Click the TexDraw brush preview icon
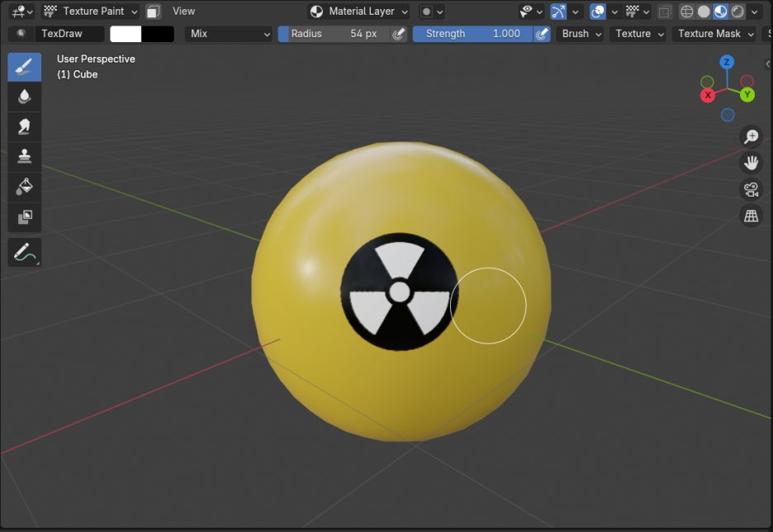The height and width of the screenshot is (532, 773). tap(21, 34)
